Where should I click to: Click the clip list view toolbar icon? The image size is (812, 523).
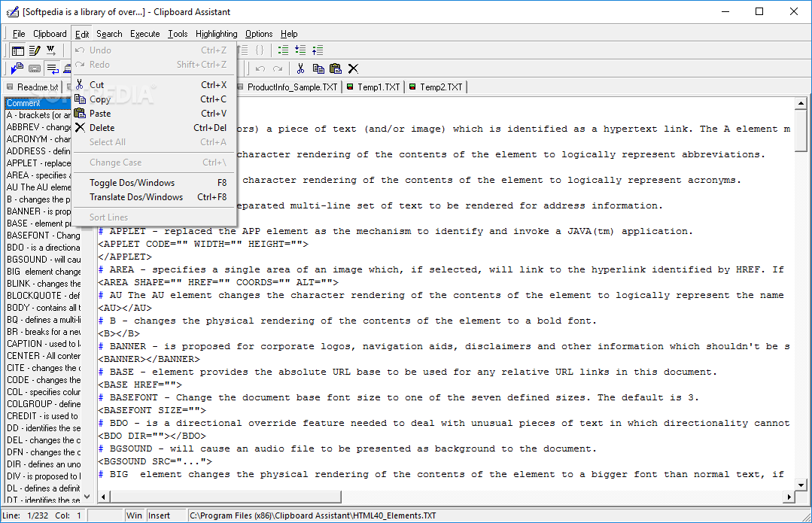(18, 50)
